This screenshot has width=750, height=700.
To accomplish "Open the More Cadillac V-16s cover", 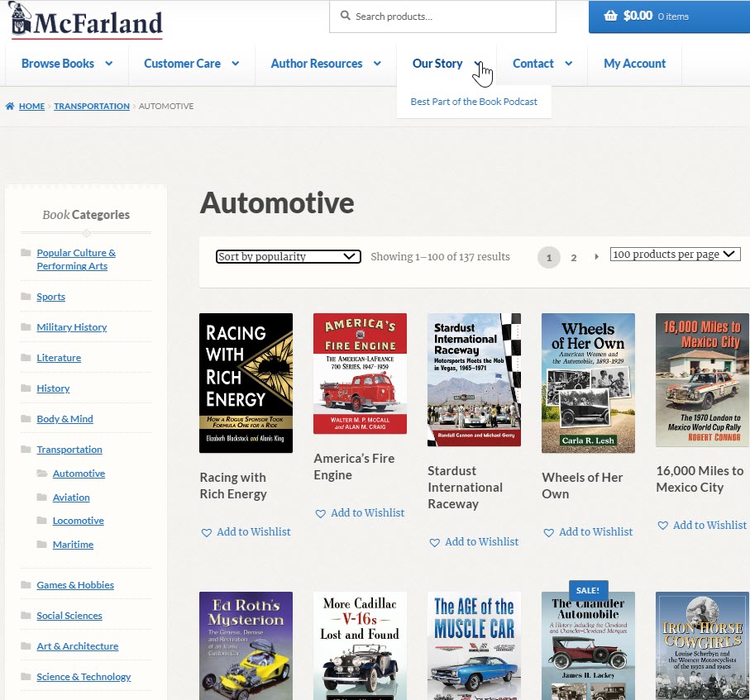I will (x=361, y=646).
